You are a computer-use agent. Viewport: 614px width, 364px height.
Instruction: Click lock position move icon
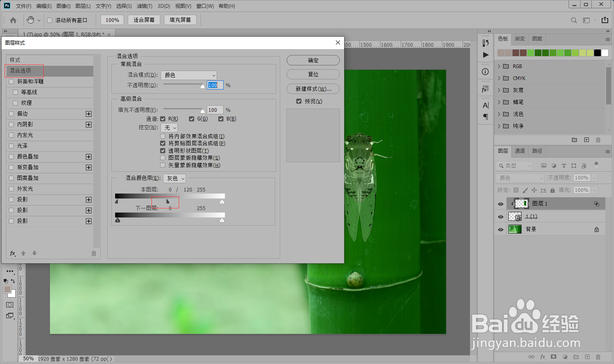(x=534, y=190)
